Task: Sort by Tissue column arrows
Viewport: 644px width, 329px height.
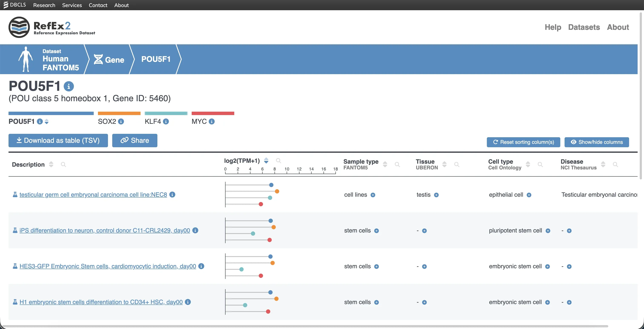Action: (x=444, y=164)
